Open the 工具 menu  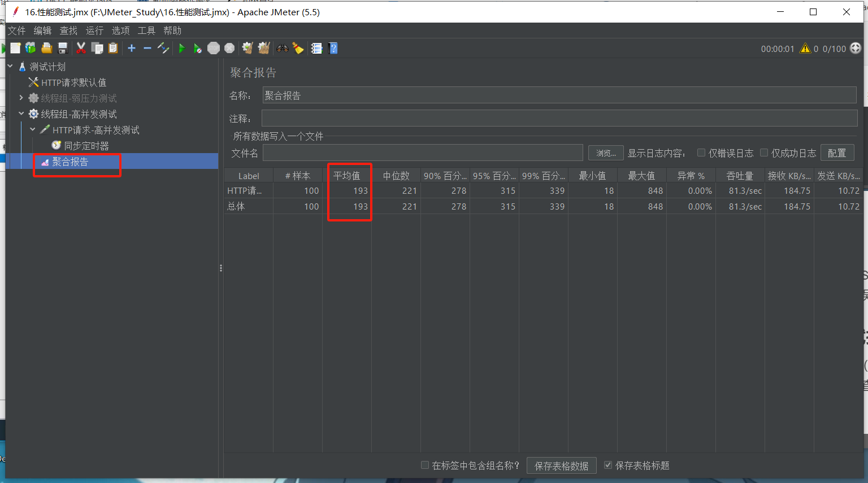click(146, 31)
